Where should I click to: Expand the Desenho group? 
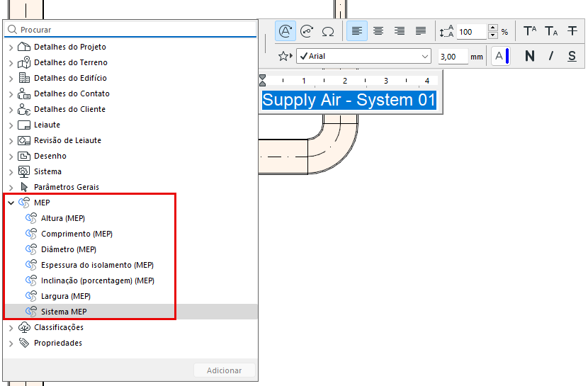pos(11,157)
